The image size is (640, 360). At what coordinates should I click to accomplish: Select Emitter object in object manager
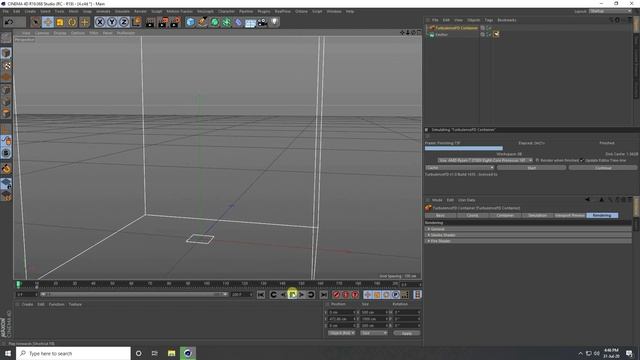click(x=441, y=35)
